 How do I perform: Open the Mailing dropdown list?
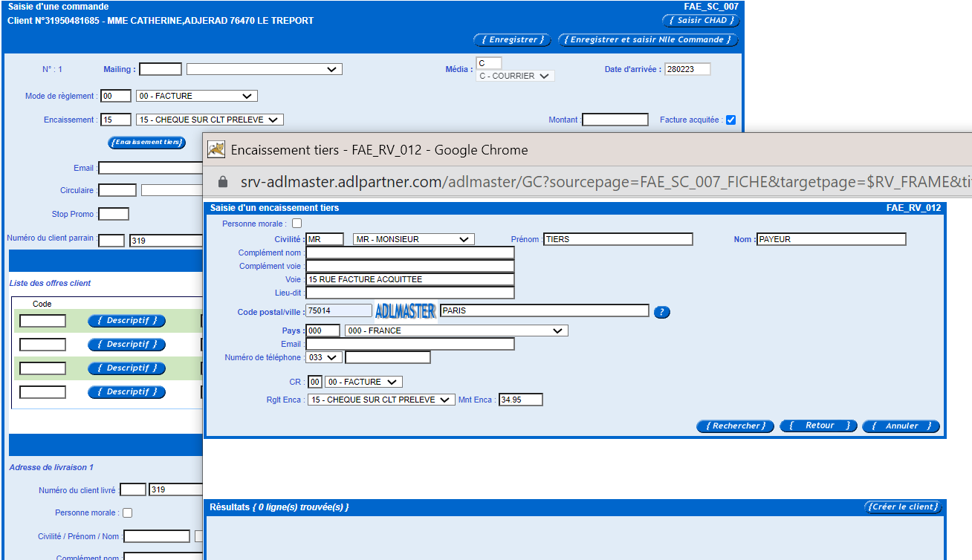point(265,69)
